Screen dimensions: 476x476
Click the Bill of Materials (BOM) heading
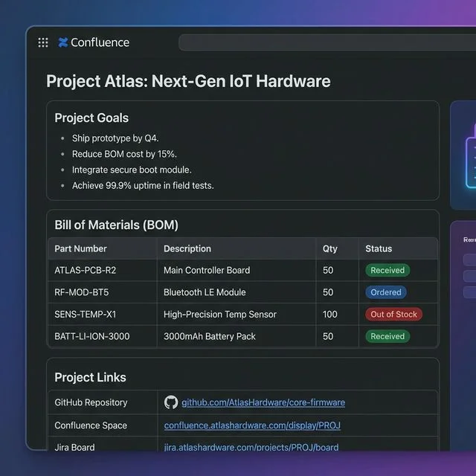[116, 225]
